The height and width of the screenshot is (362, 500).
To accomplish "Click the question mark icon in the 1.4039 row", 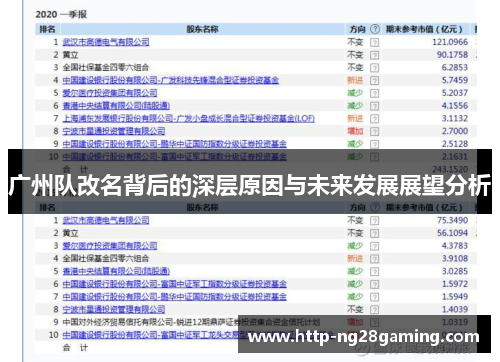I will (x=375, y=310).
